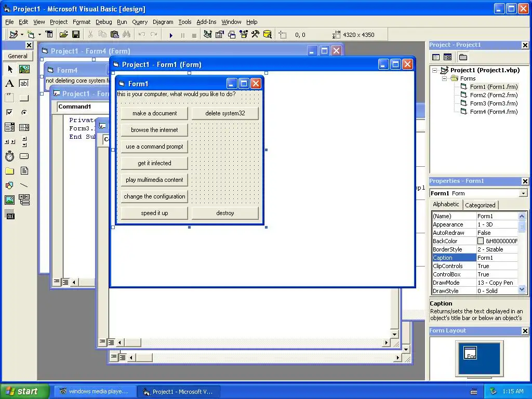Click the 'make a document' button on Form1
Image resolution: width=532 pixels, height=399 pixels.
pos(154,113)
